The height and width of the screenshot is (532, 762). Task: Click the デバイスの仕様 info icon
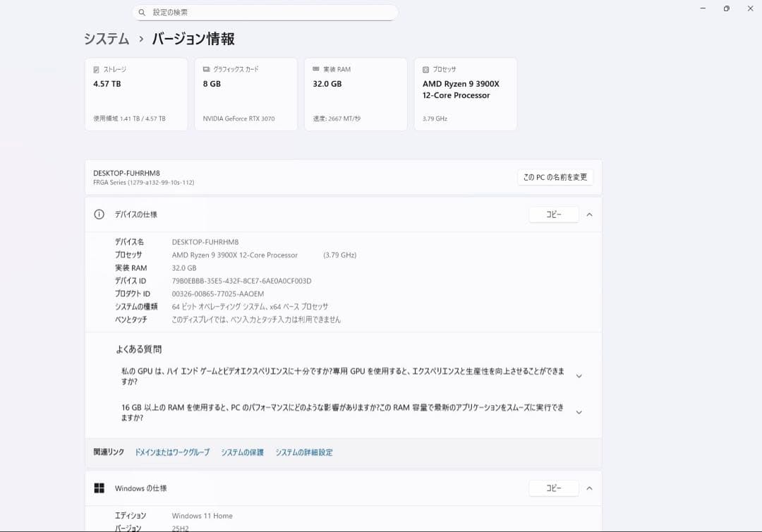pyautogui.click(x=99, y=214)
